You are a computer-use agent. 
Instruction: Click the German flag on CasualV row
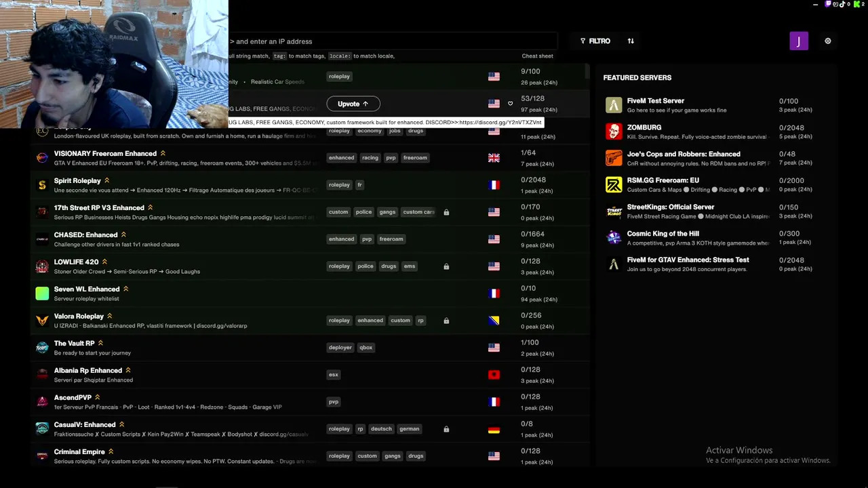[494, 429]
